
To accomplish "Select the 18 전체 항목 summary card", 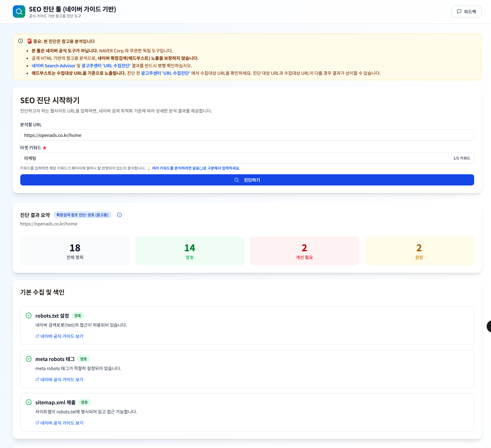I will tap(75, 251).
